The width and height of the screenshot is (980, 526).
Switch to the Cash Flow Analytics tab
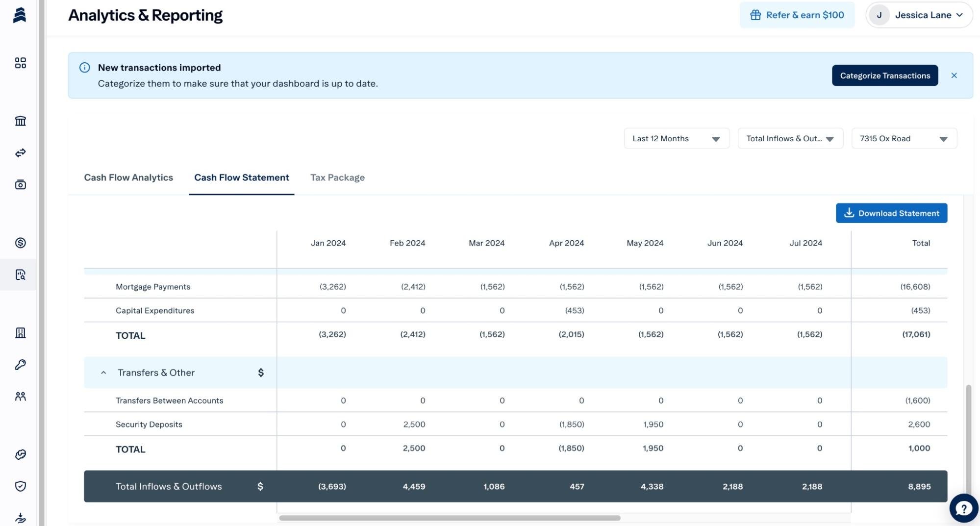point(128,177)
